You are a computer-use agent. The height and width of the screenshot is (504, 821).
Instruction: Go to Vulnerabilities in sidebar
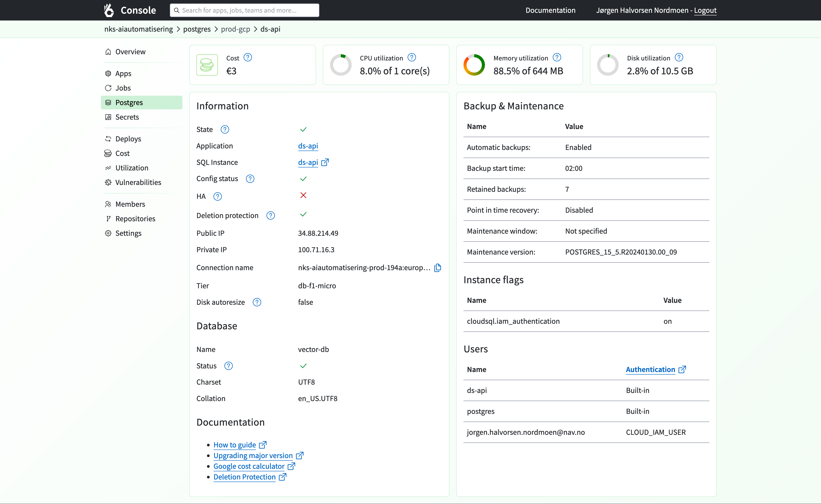138,182
